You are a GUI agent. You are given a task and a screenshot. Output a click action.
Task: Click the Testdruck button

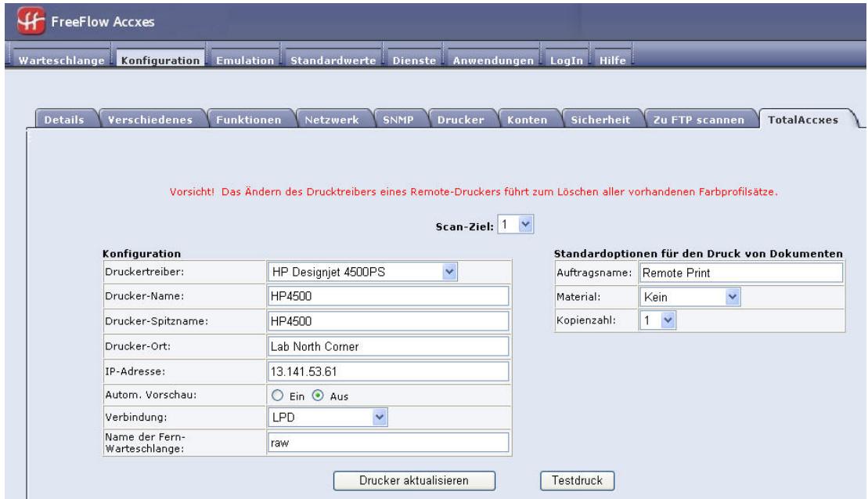pos(577,480)
